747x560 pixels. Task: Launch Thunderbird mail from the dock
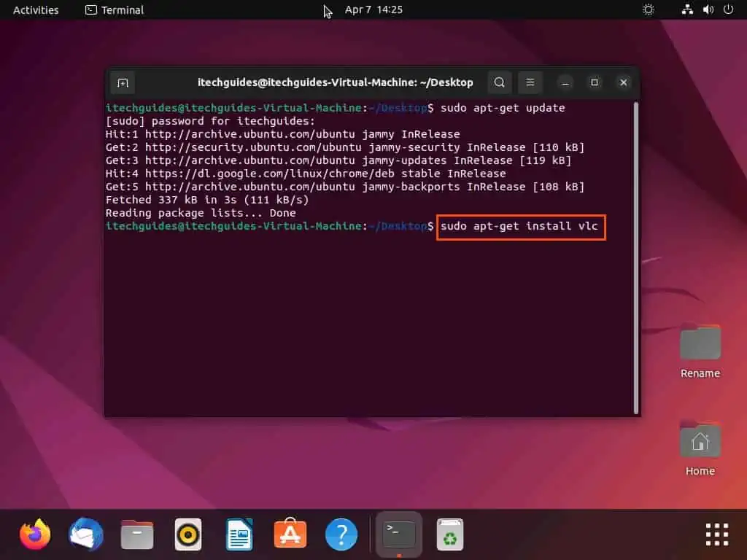click(x=85, y=534)
